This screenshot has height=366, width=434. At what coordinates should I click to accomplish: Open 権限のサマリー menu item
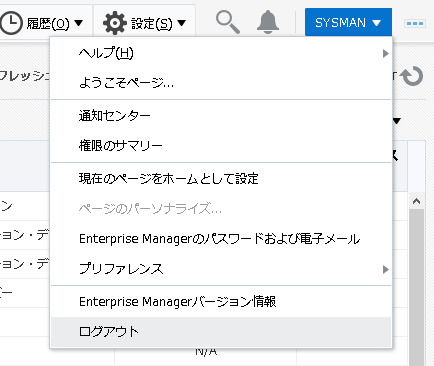(x=221, y=145)
